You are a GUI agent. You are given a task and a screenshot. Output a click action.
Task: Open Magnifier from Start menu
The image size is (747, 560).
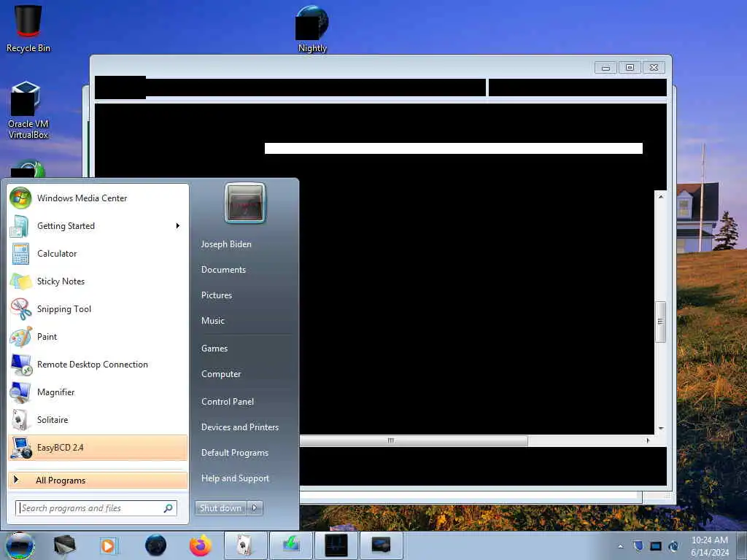pyautogui.click(x=98, y=392)
